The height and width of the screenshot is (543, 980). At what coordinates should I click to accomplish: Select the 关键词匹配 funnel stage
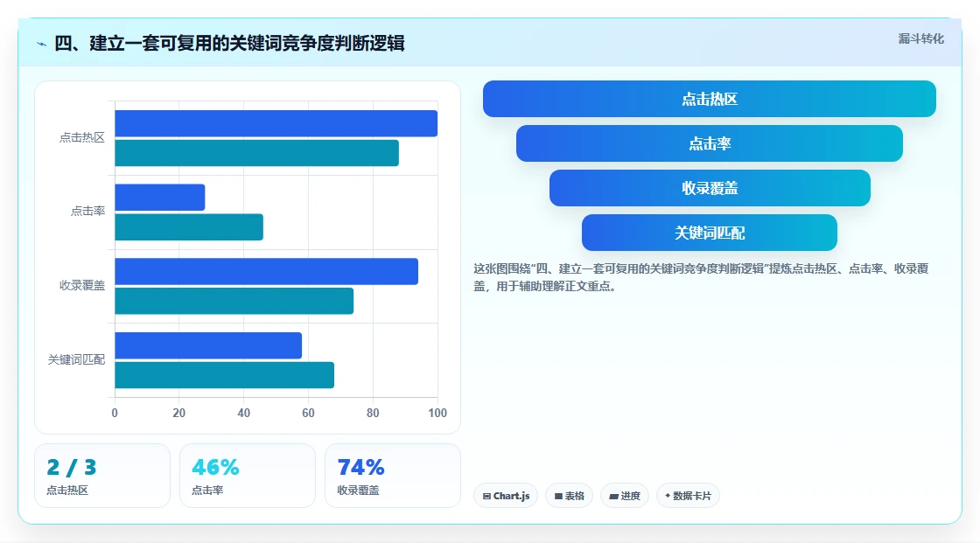coord(710,233)
